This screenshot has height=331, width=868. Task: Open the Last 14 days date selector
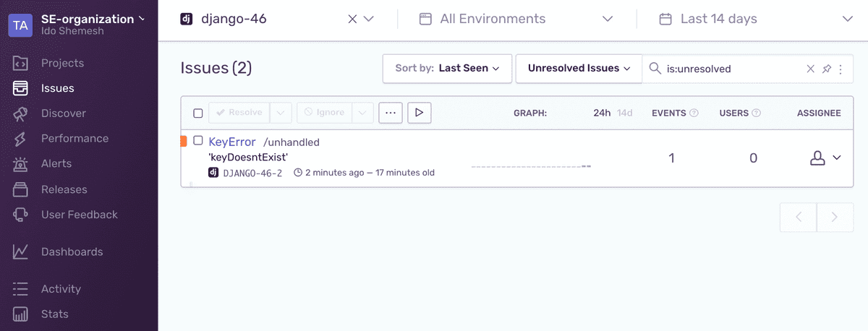(x=756, y=19)
